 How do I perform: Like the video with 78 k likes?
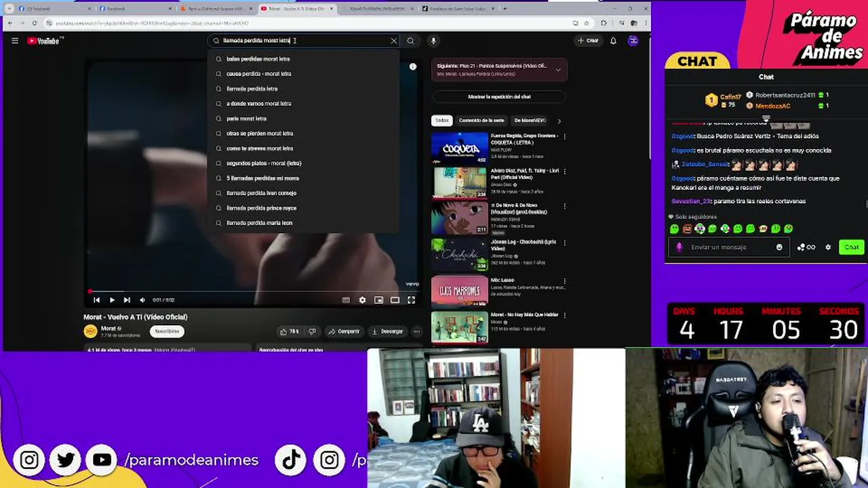click(x=290, y=331)
